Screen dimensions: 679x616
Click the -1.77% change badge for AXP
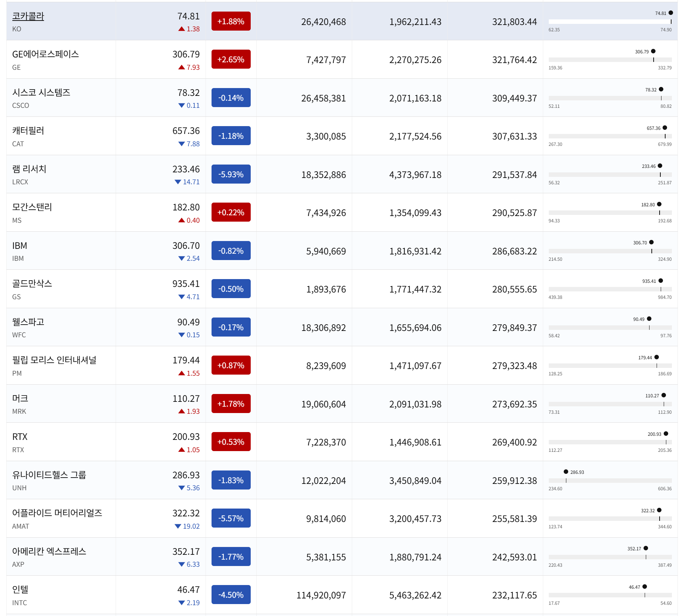pyautogui.click(x=231, y=557)
